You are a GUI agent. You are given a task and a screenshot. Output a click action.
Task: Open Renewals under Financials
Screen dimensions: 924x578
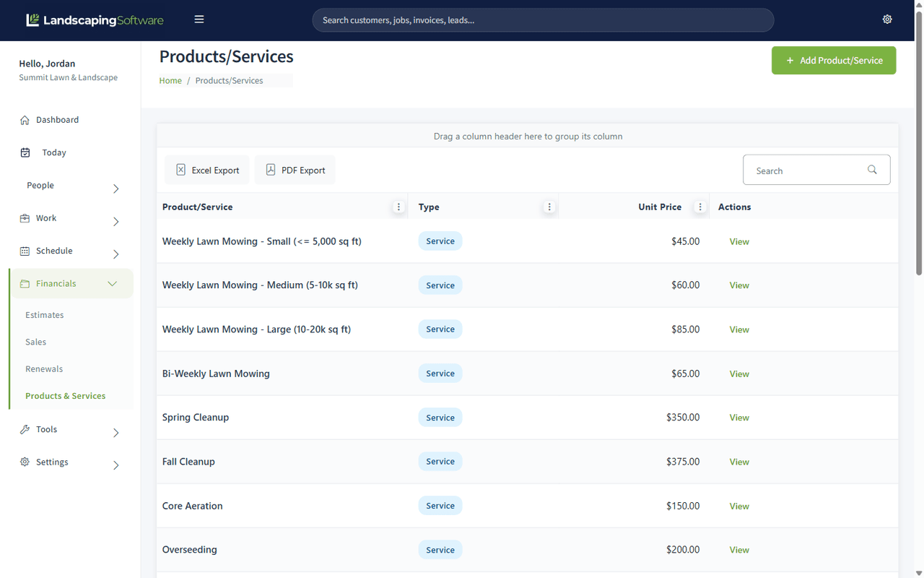(44, 368)
